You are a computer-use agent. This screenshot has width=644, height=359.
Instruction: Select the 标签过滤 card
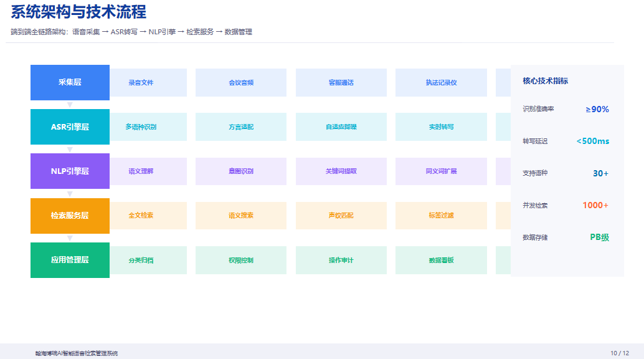pos(441,216)
